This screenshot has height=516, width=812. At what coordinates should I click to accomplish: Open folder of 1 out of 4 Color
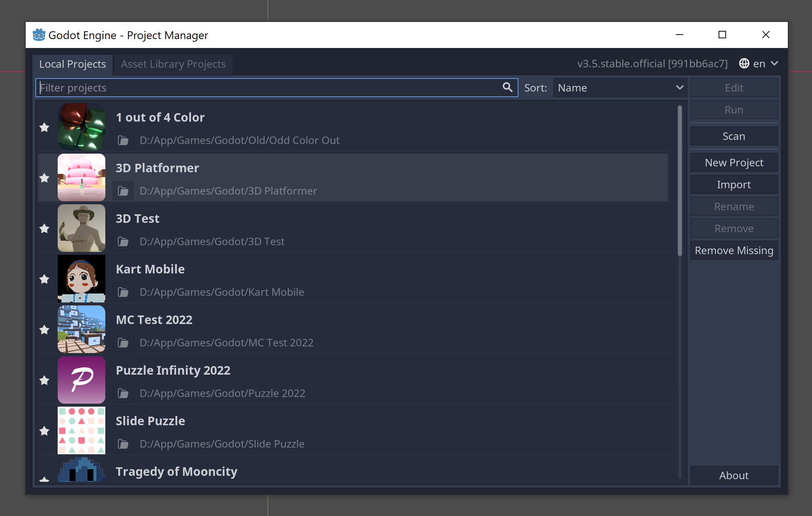point(123,140)
